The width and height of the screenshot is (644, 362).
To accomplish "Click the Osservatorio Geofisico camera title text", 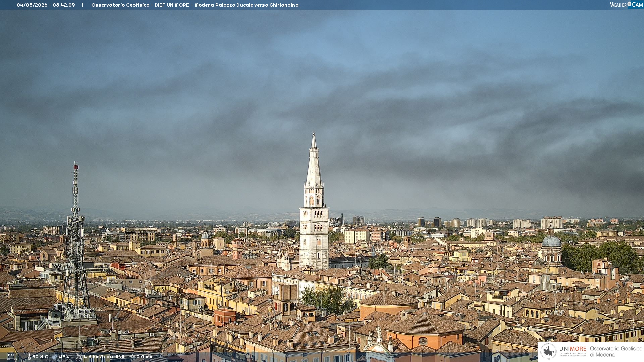I will pos(195,5).
